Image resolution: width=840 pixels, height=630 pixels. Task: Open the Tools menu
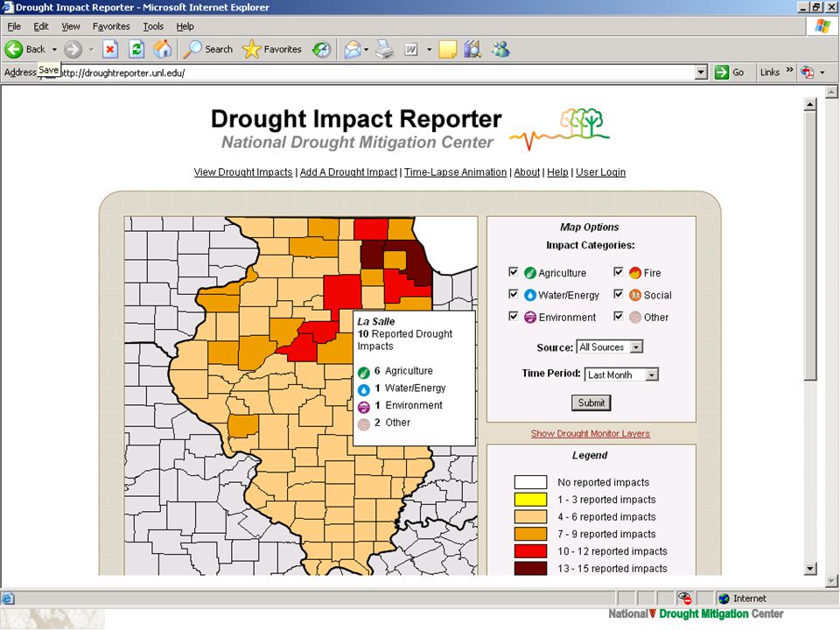pyautogui.click(x=153, y=26)
